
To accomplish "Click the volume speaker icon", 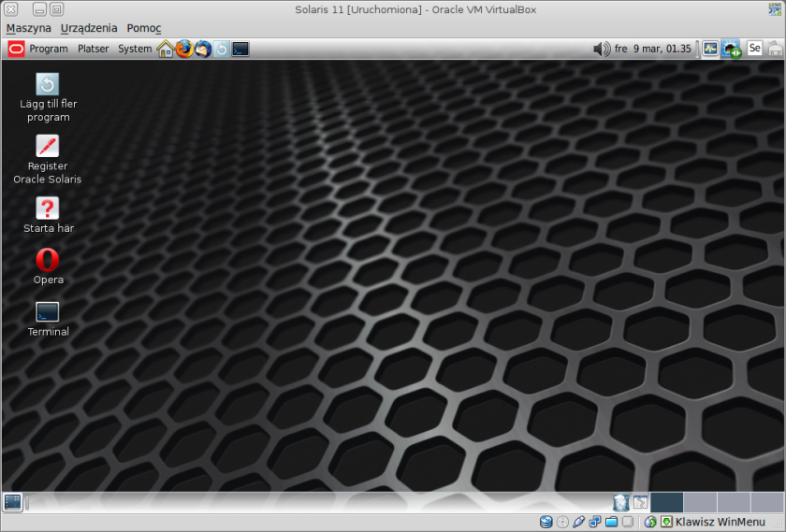I will [601, 49].
